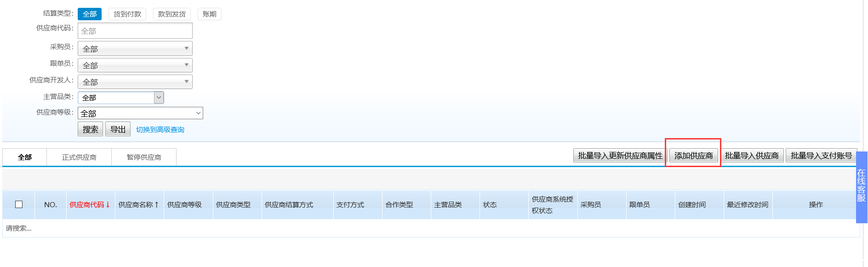Switch to the 暂停供应商 tab

point(144,157)
